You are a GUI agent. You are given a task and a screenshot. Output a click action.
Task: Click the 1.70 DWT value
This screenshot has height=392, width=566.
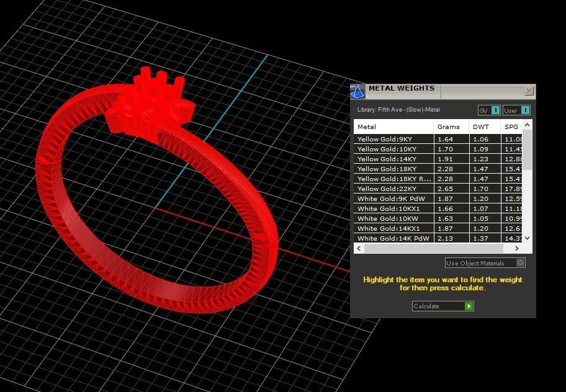pos(481,189)
